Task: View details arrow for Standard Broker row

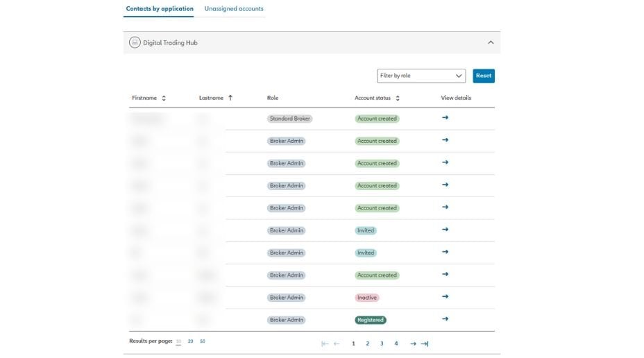Action: click(x=445, y=117)
